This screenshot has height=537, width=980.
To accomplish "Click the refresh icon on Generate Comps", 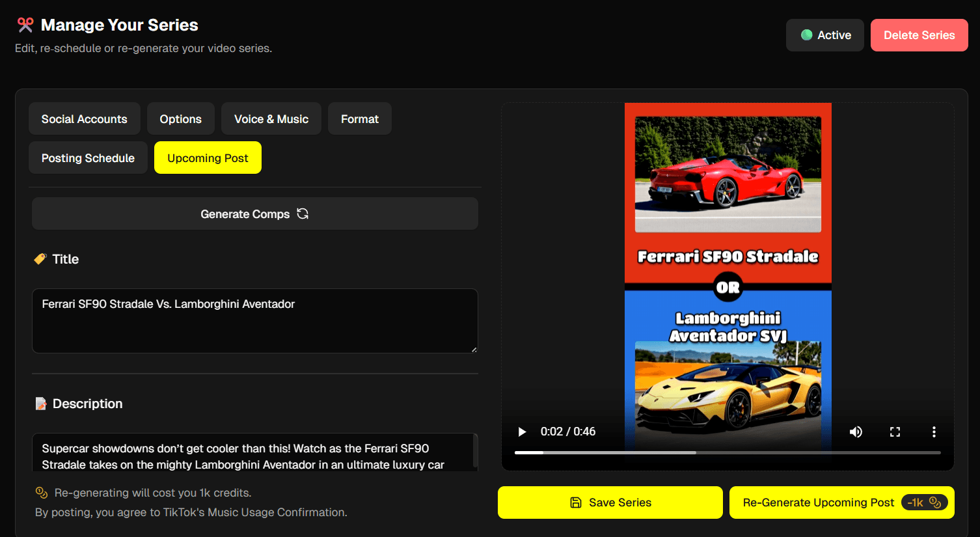I will (x=303, y=213).
